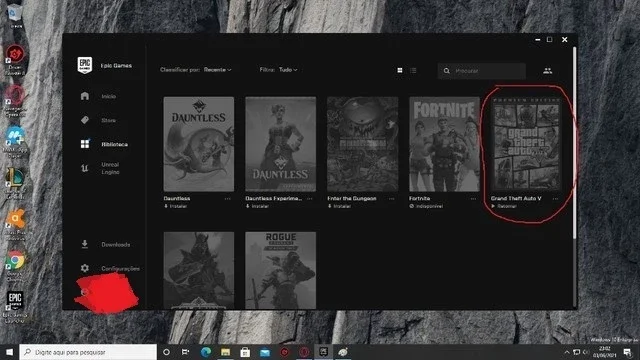
Task: Open the Downloads arrow icon
Action: 84,244
